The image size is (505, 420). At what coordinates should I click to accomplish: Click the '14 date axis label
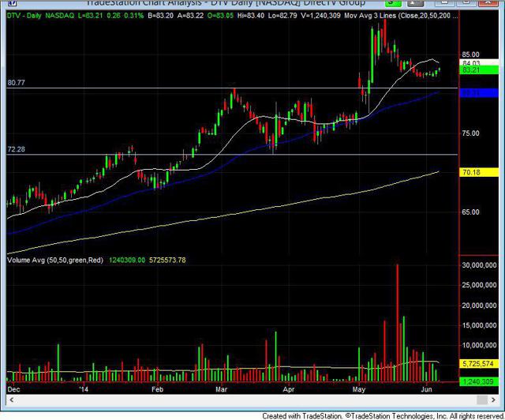84,389
